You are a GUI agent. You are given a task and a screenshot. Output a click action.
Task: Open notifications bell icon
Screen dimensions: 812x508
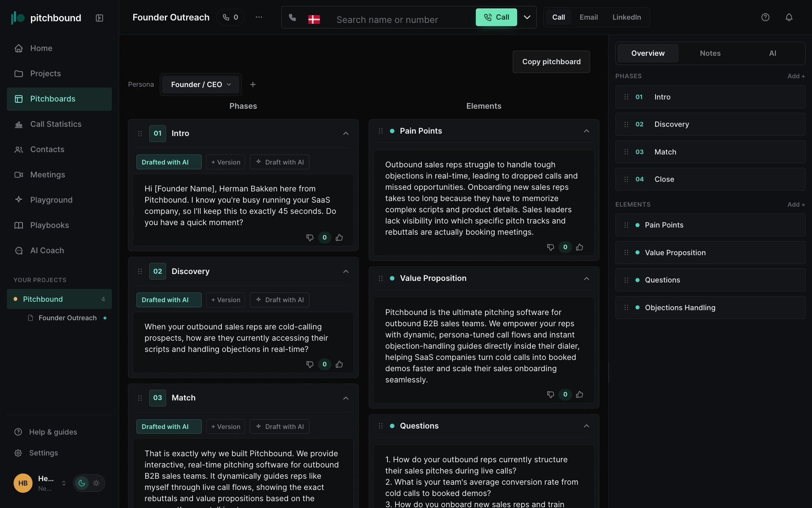click(x=789, y=17)
